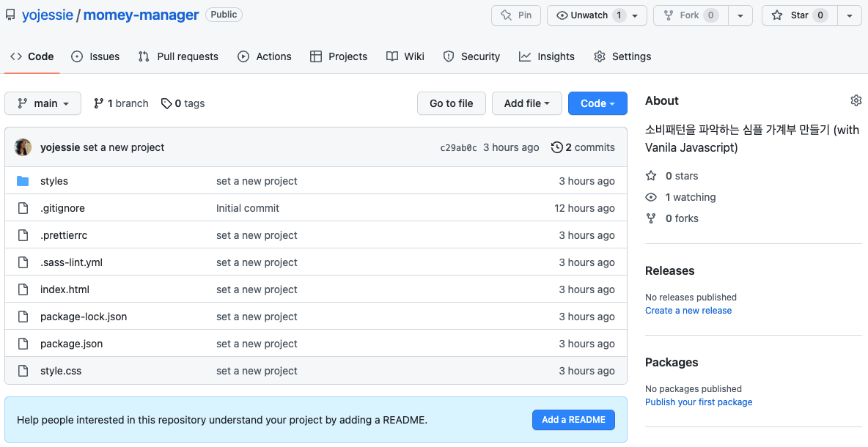Open the style.css file
The height and width of the screenshot is (447, 868).
pyautogui.click(x=61, y=371)
